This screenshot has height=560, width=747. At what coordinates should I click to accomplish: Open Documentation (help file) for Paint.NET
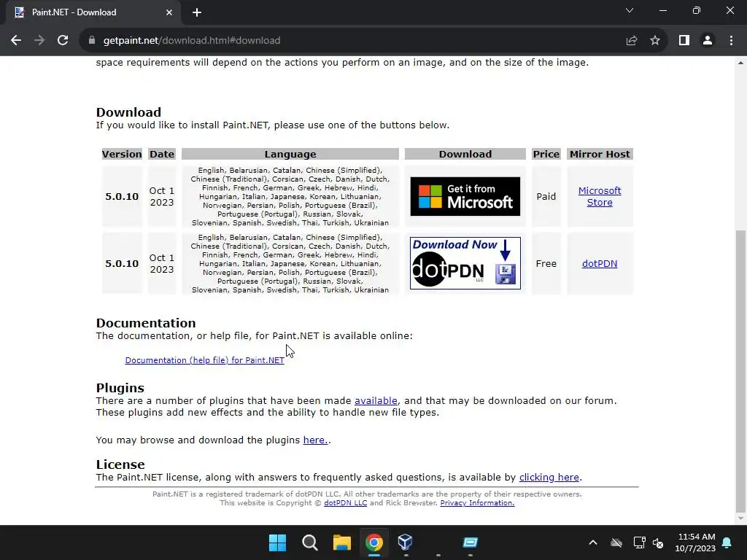point(204,360)
